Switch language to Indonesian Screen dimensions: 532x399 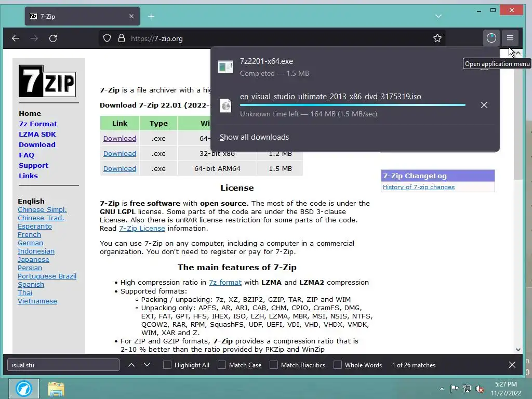(x=36, y=251)
